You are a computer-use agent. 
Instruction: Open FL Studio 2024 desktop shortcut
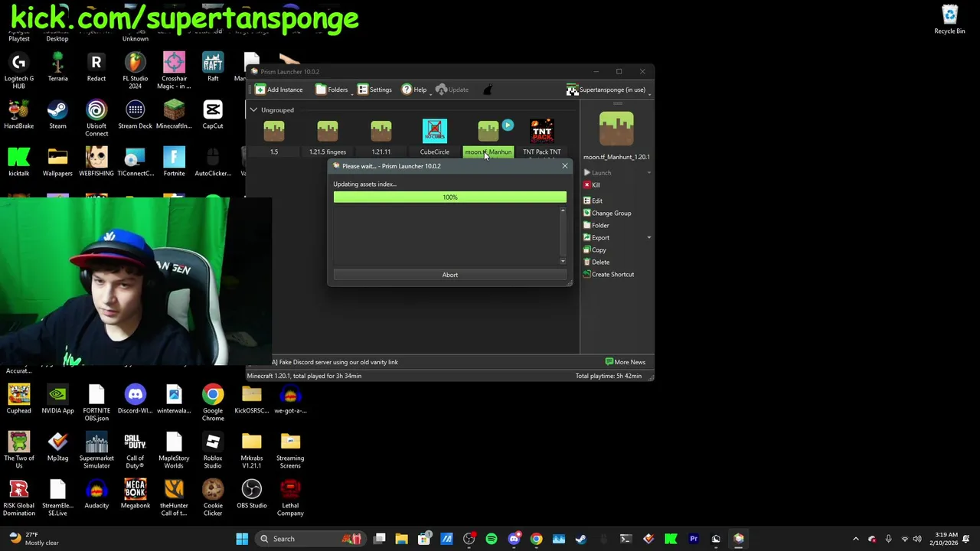point(136,70)
